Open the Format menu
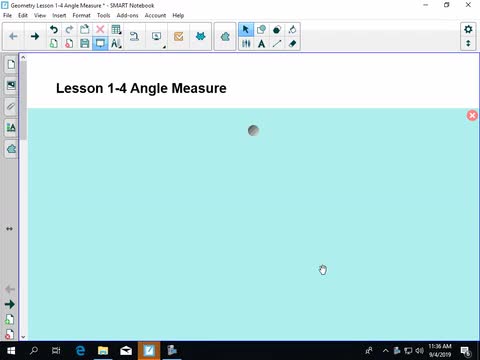Viewport: 480px width, 360px height. point(81,15)
